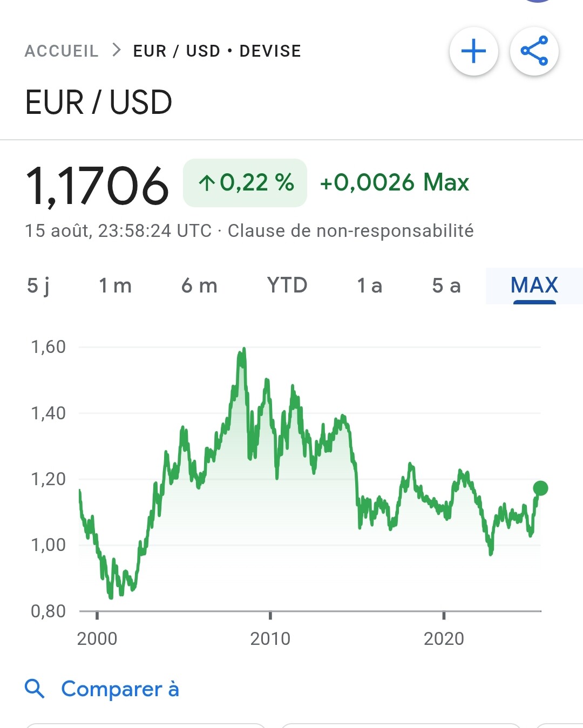Go to ACCUEIL breadcrumb link
This screenshot has height=728, width=583.
(62, 51)
